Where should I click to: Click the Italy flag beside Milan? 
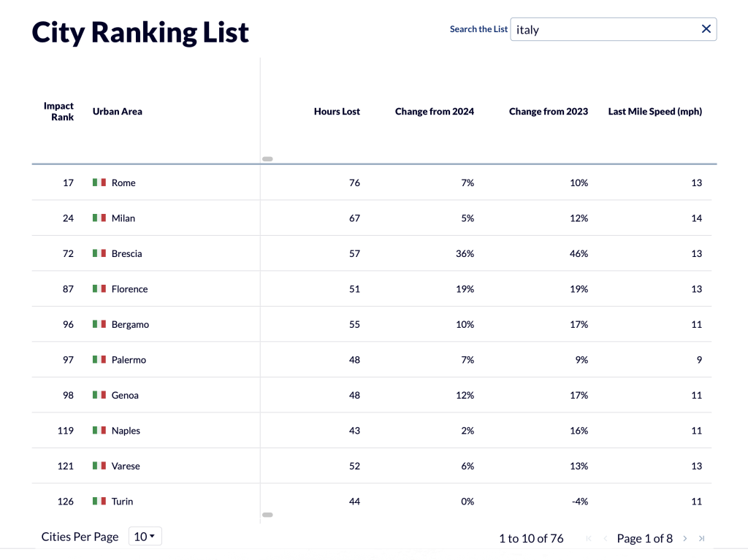[x=99, y=218]
